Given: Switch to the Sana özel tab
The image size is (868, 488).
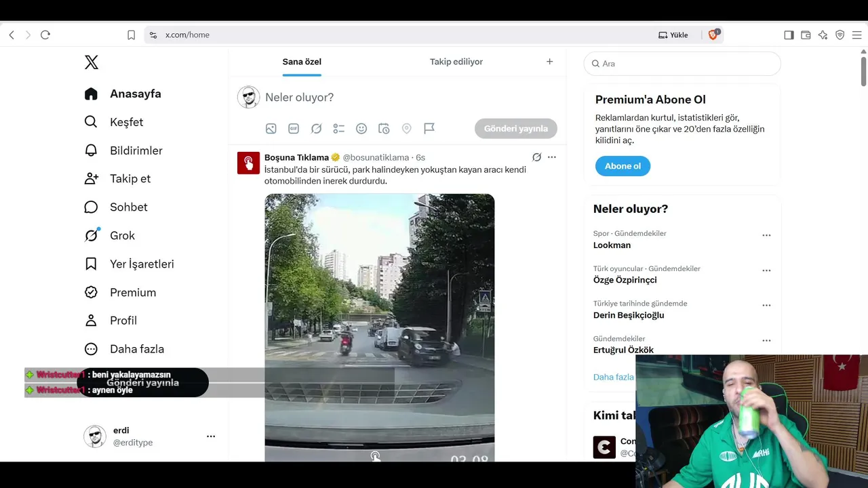Looking at the screenshot, I should click(302, 62).
